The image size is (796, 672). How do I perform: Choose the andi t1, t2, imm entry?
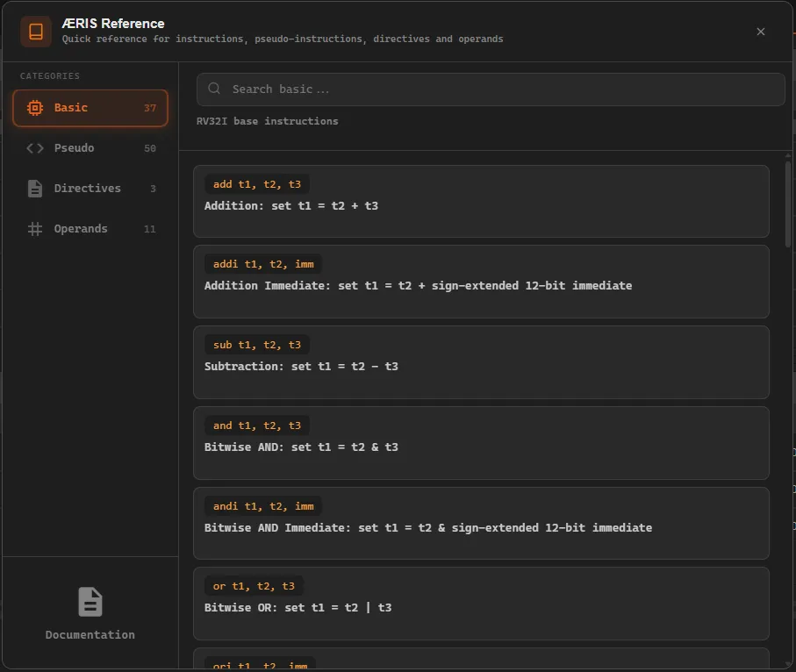point(481,523)
